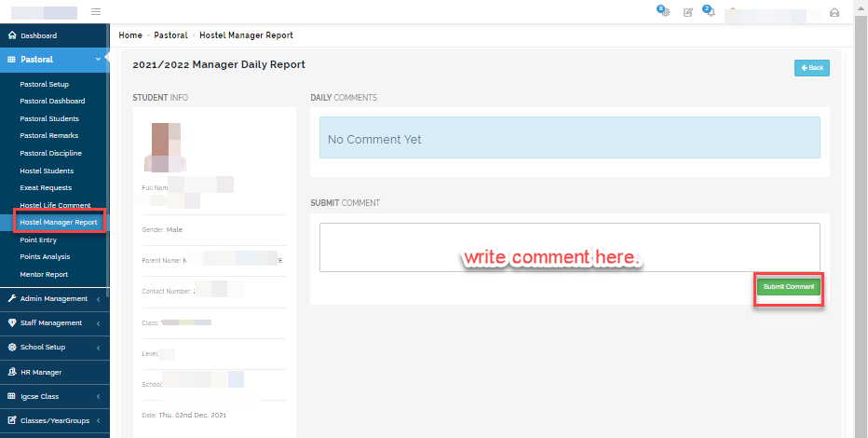Open Pastoral Remarks menu item
Image resolution: width=868 pixels, height=438 pixels.
point(49,136)
